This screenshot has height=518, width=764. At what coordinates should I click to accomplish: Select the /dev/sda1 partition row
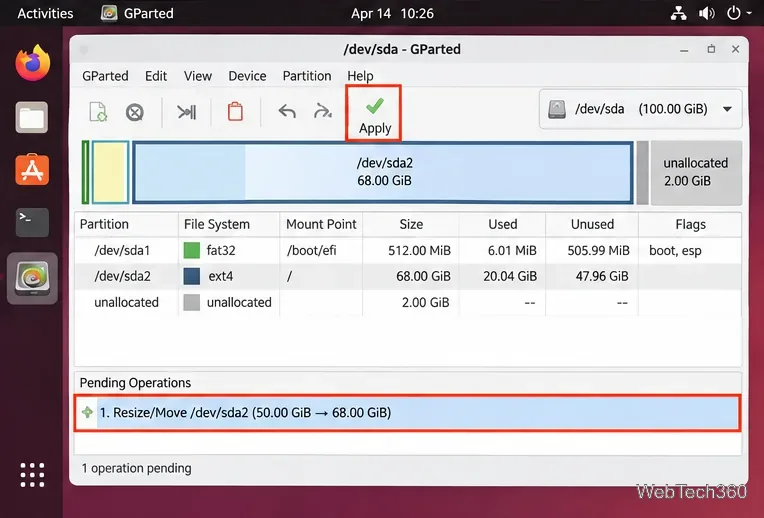(408, 250)
